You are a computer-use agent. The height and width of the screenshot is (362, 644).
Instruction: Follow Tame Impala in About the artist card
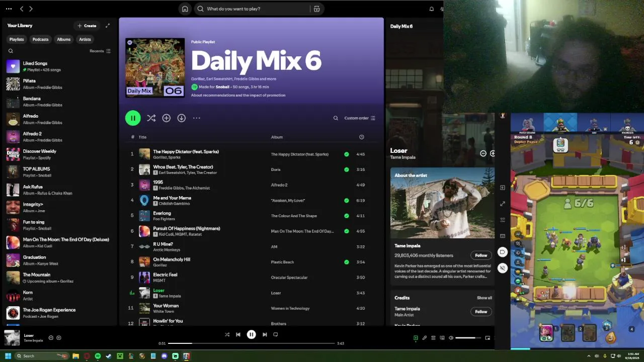(x=481, y=255)
